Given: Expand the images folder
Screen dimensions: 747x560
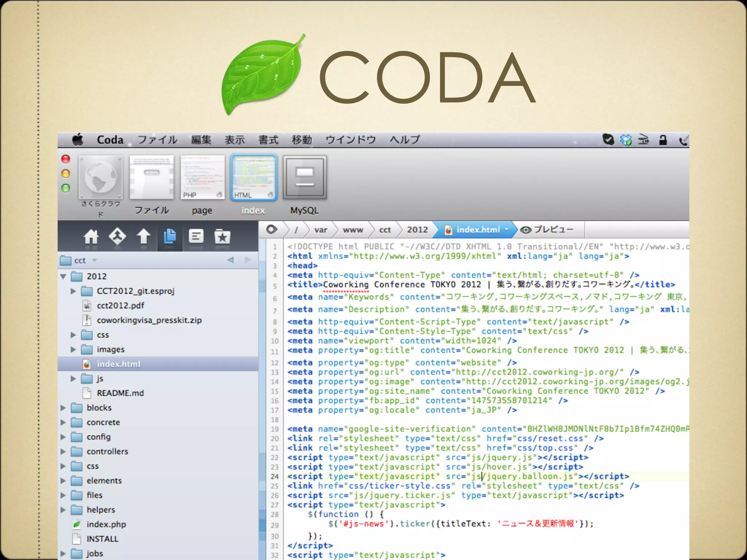Looking at the screenshot, I should (x=73, y=349).
